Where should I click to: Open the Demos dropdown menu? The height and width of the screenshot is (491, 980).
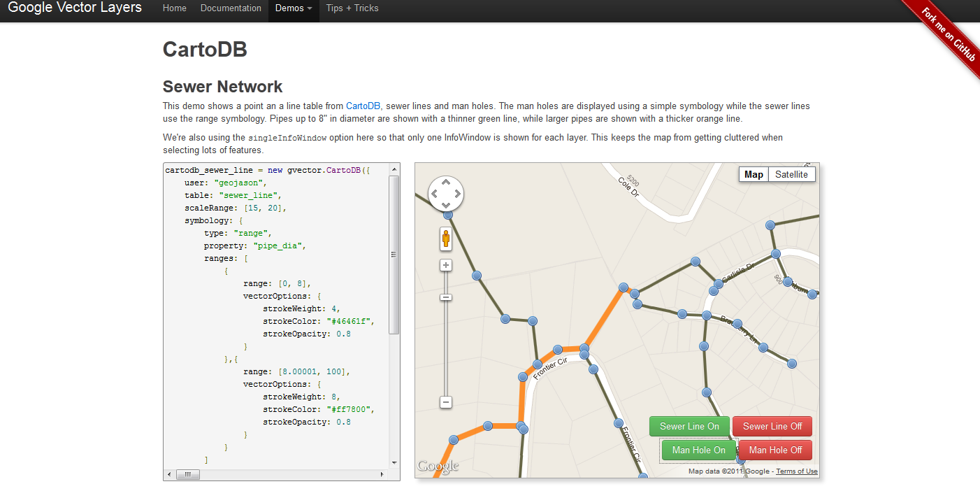pos(293,8)
